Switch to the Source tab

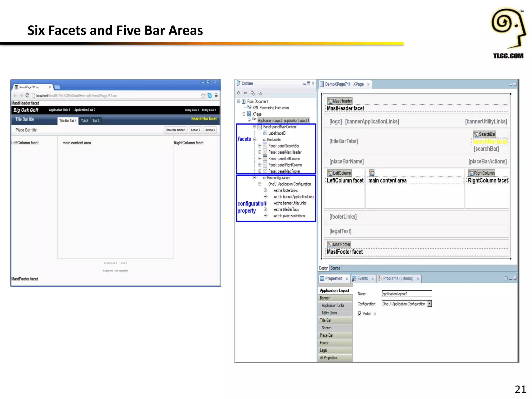click(335, 268)
